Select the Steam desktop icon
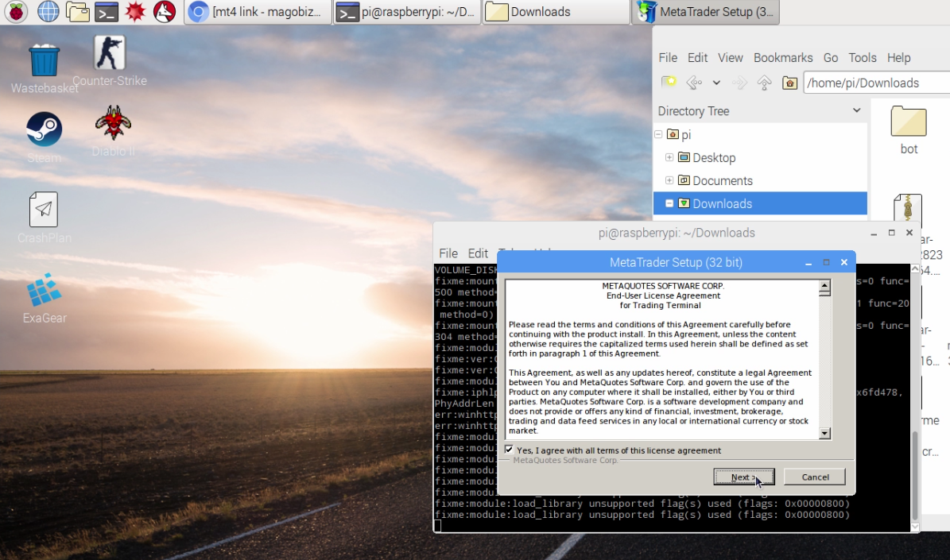Screen dimensions: 950x560 click(x=44, y=137)
